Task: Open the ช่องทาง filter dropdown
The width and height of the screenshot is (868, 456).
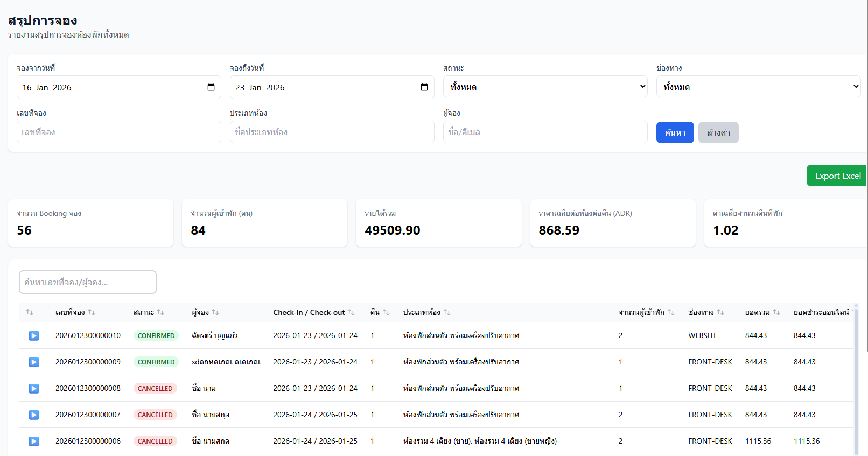Action: (x=759, y=87)
